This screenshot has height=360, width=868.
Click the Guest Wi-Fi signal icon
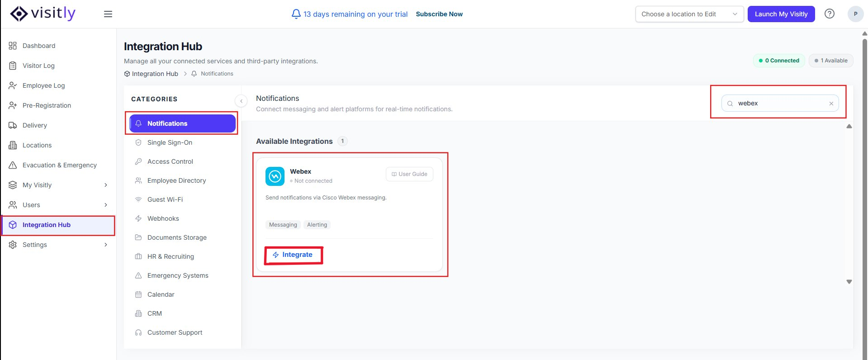pos(138,199)
